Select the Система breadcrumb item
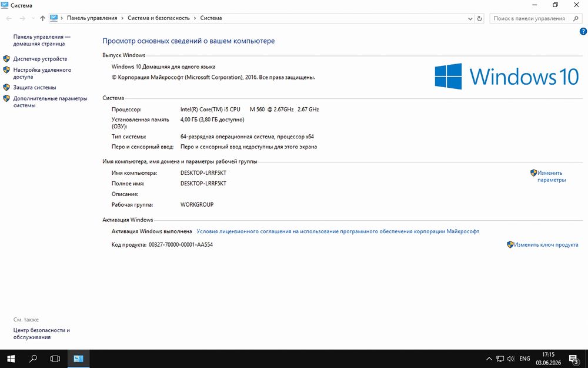The height and width of the screenshot is (368, 588). 211,18
